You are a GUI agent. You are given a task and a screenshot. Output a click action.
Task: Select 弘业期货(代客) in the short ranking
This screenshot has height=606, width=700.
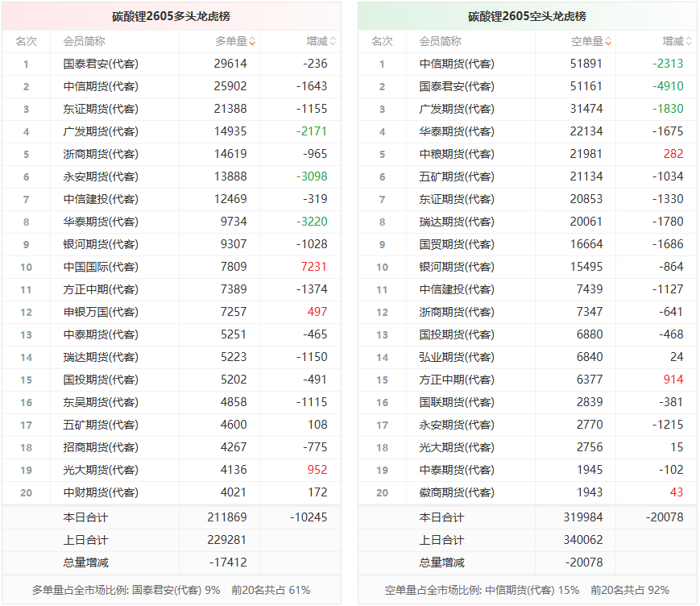(x=457, y=357)
